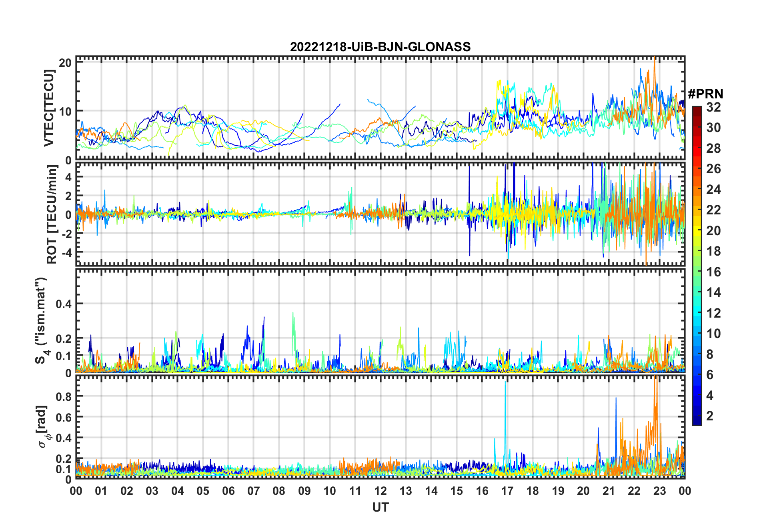Click the UT x-axis label

pos(380,508)
